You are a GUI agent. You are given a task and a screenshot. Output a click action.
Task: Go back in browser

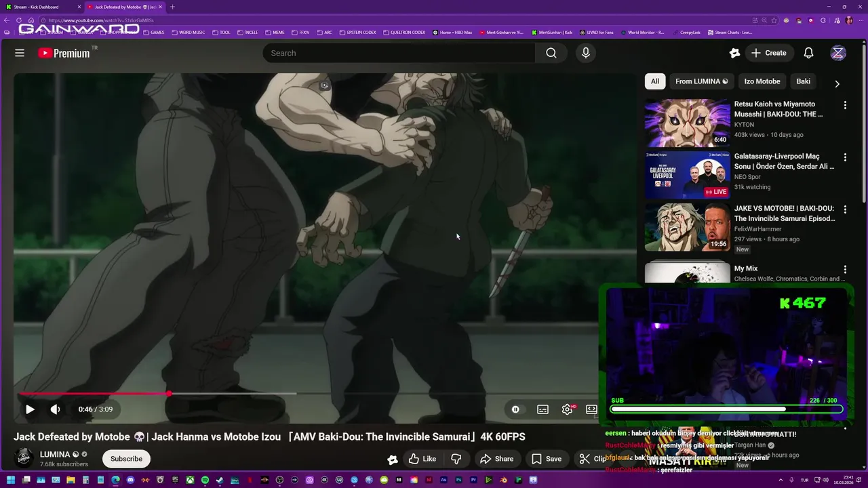click(x=7, y=20)
